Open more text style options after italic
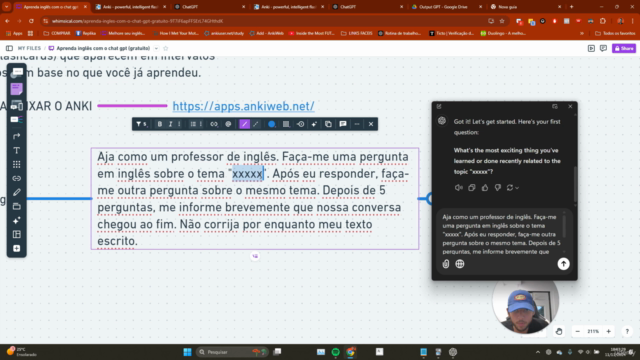The width and height of the screenshot is (640, 360). (x=179, y=124)
